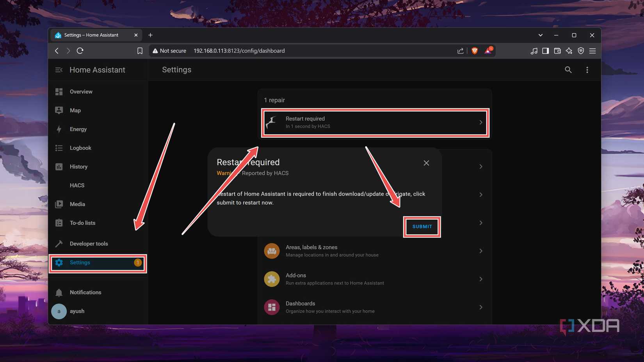The width and height of the screenshot is (644, 362).
Task: Open the Logbook from the sidebar
Action: tap(80, 148)
